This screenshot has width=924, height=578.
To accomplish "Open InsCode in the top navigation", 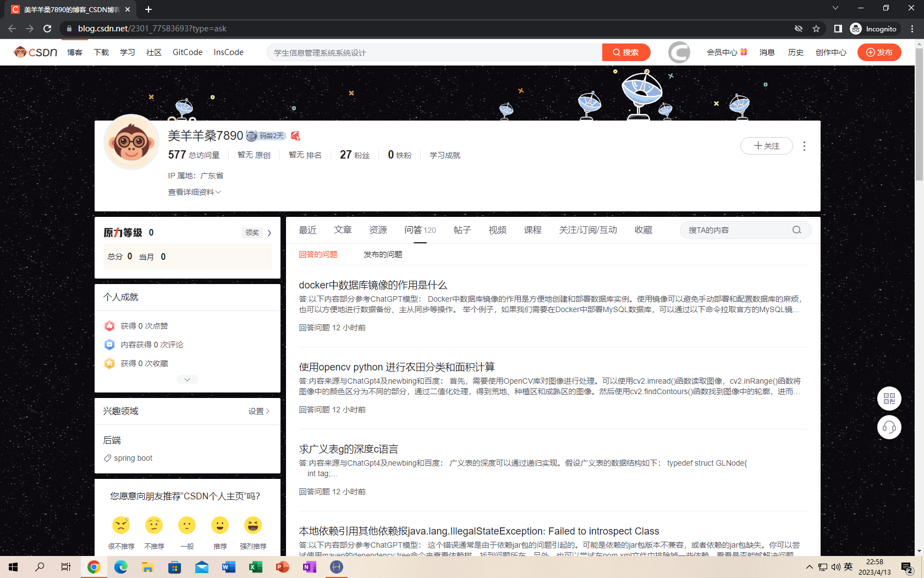I will [228, 52].
